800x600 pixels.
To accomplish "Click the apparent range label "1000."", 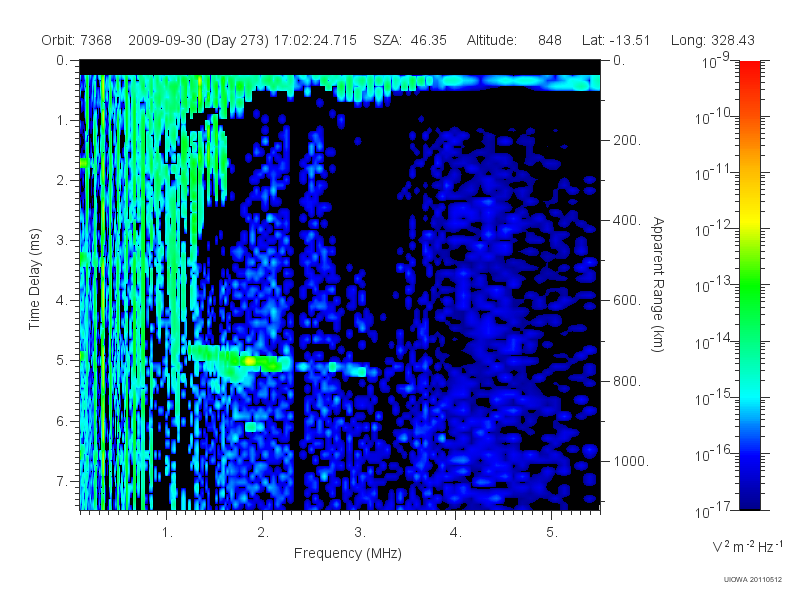I will point(631,461).
